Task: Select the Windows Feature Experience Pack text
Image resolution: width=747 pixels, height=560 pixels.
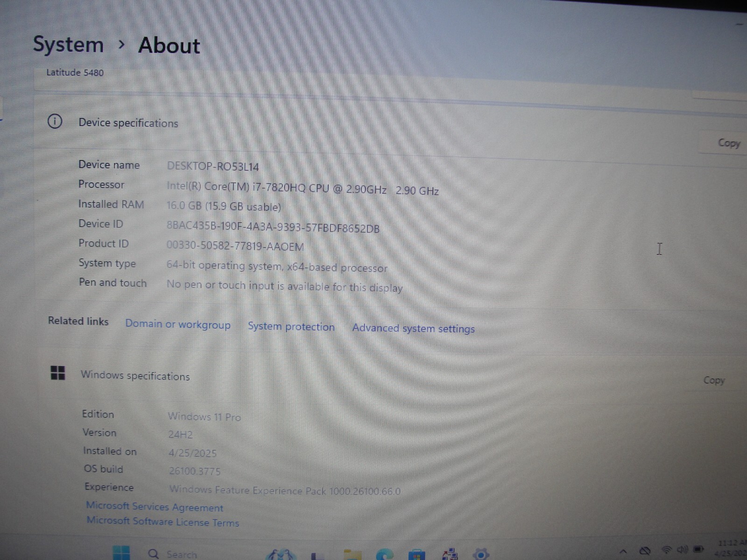Action: (285, 490)
